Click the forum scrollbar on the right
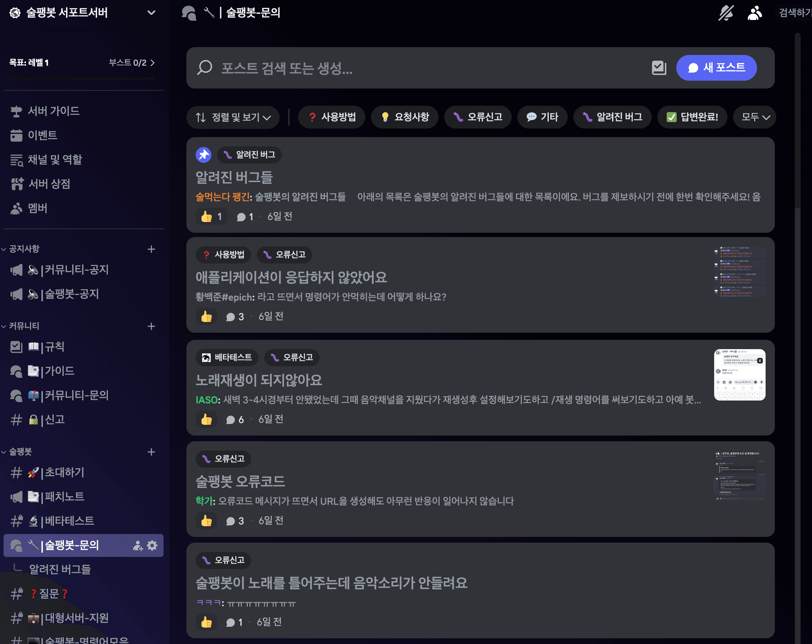The width and height of the screenshot is (812, 644). 797,121
